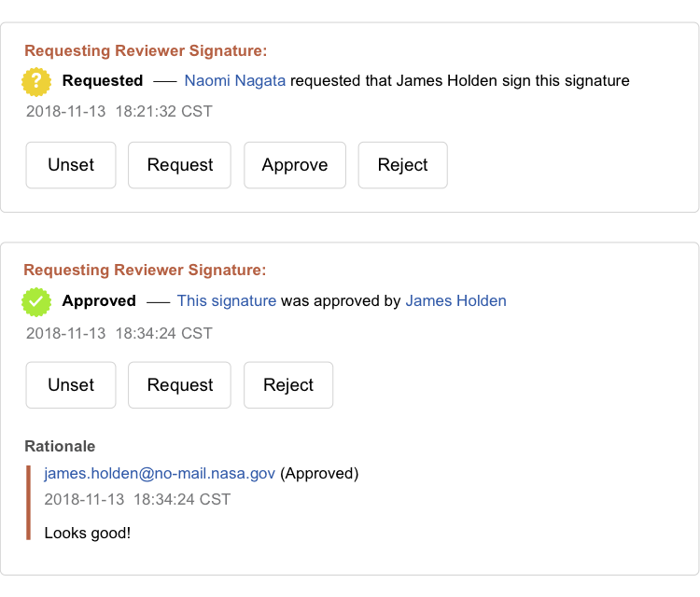Viewport: 700px width, 597px height.
Task: Click the timestamp '2018-11-13 18:21:32 CST'
Action: (x=119, y=112)
